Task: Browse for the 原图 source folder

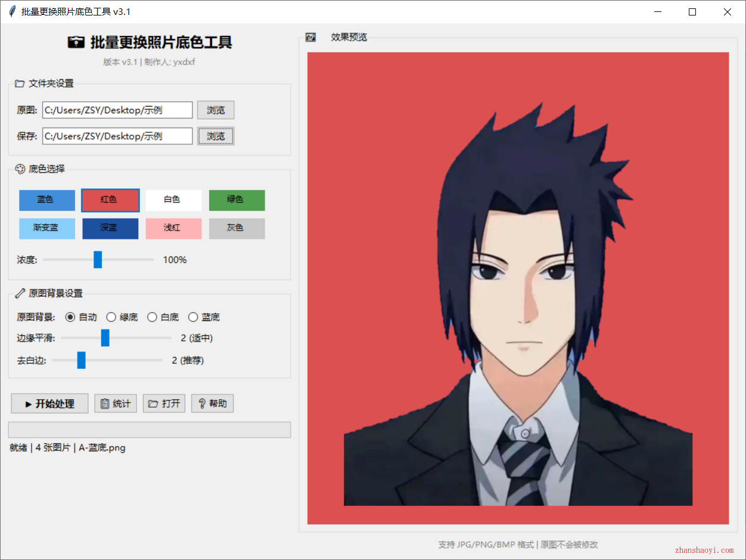Action: [216, 110]
